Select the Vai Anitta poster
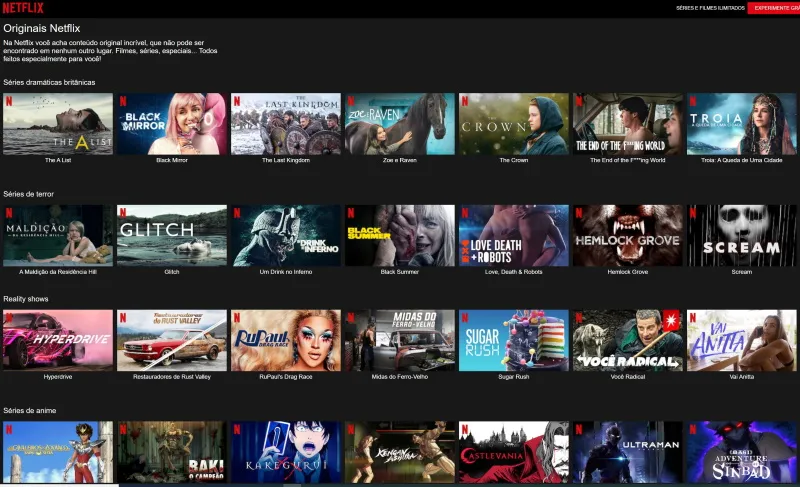Viewport: 800px width, 487px height. pyautogui.click(x=741, y=340)
